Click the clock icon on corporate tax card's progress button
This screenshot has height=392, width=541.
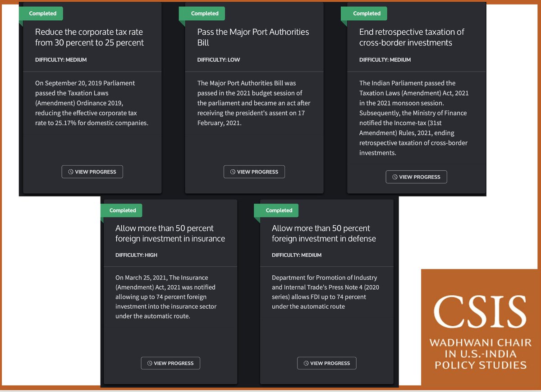[x=70, y=172]
